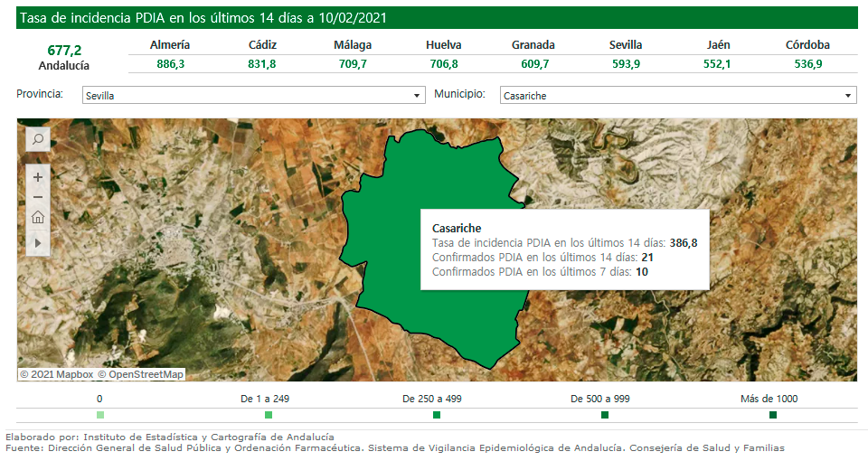
Task: Select the 'De 500 a 999' legend square
Action: (605, 415)
